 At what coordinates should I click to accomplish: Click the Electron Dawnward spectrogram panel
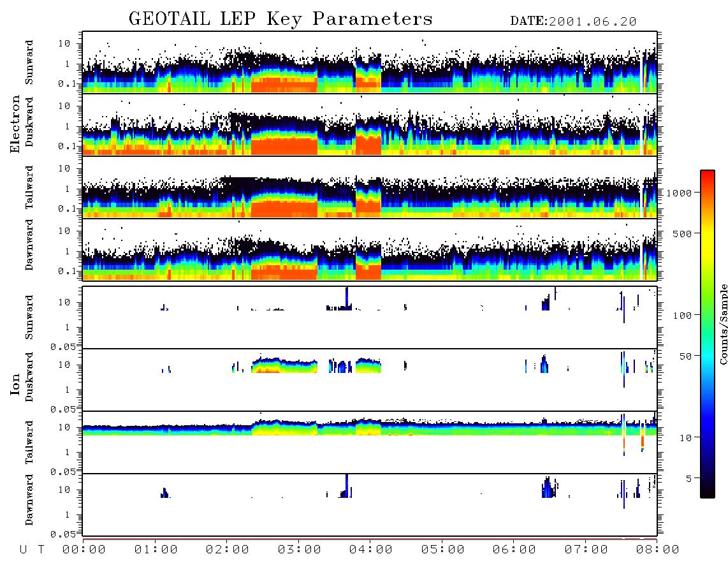click(x=370, y=249)
